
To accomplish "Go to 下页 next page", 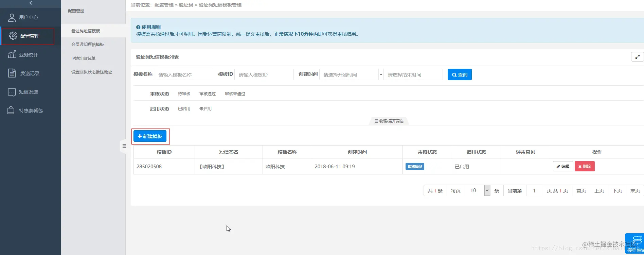I will coord(617,190).
